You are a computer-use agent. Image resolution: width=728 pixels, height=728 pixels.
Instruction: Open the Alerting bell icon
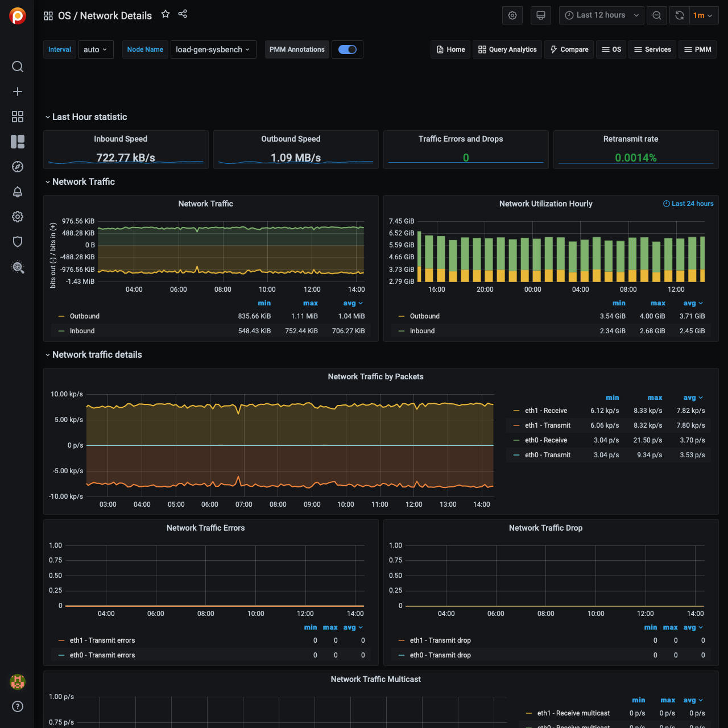coord(18,192)
